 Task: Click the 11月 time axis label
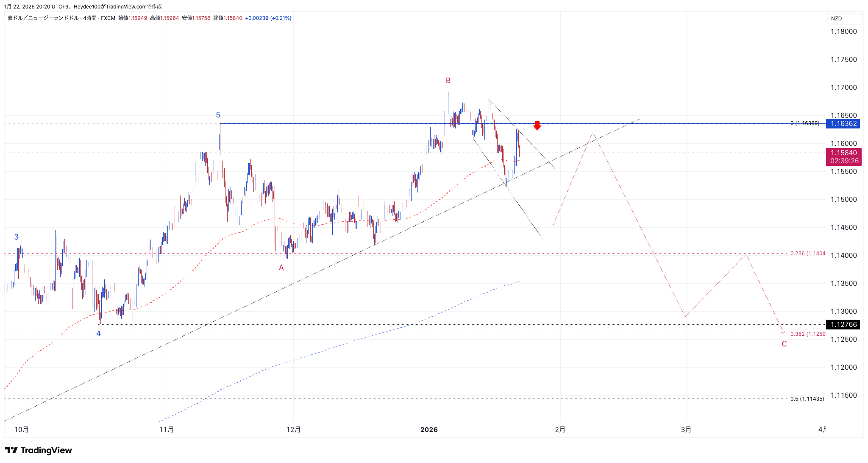click(x=167, y=430)
